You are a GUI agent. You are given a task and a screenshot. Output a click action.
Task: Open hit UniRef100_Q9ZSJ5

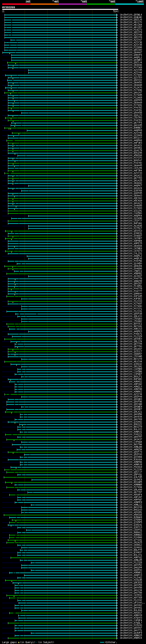pyautogui.click(x=131, y=20)
